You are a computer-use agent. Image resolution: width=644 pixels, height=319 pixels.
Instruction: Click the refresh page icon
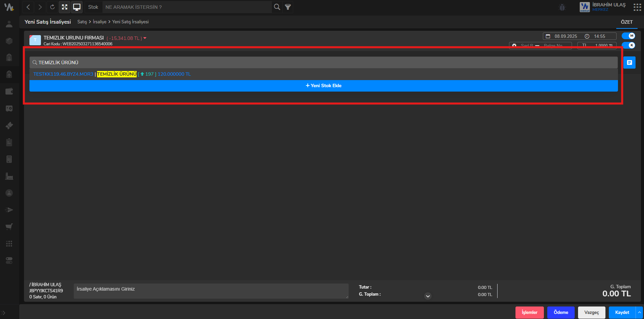click(52, 7)
